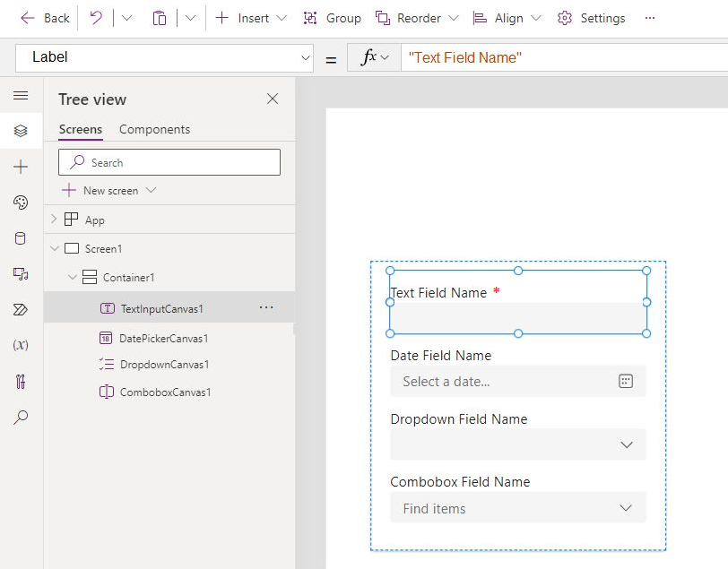Open the Advanced tools icon
The height and width of the screenshot is (569, 728).
coord(21,382)
